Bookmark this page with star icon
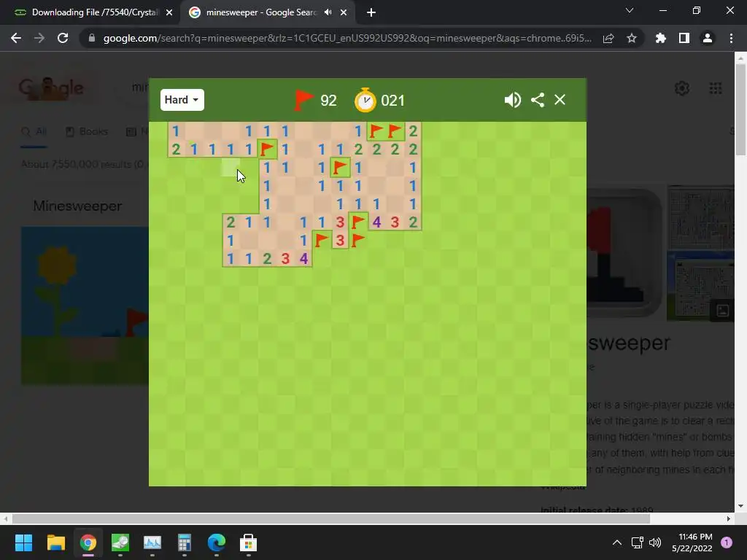This screenshot has height=560, width=747. [x=631, y=38]
